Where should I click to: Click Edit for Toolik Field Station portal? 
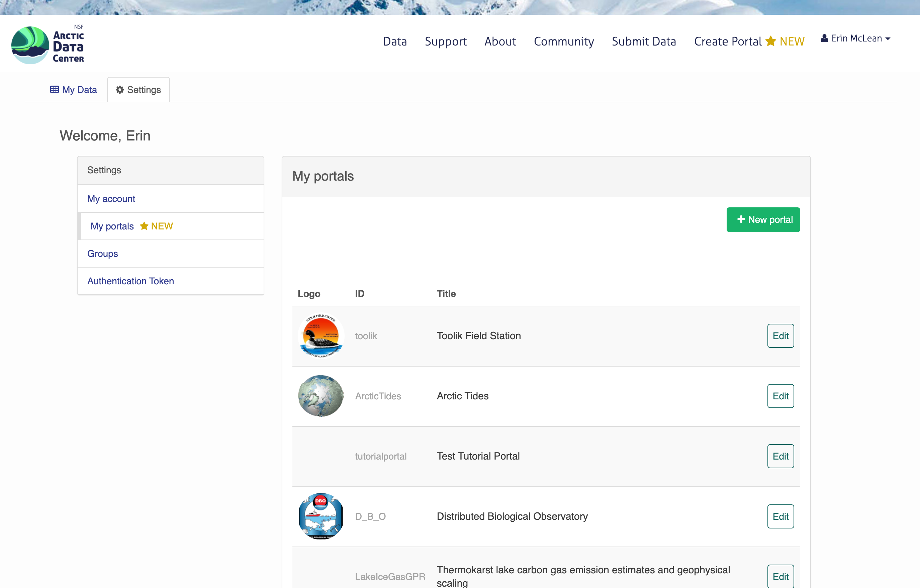(x=780, y=335)
